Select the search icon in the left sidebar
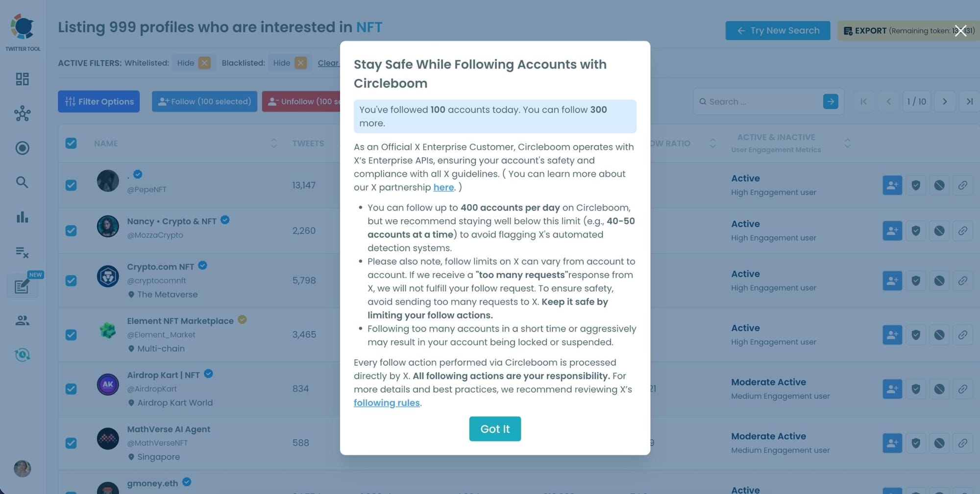This screenshot has width=980, height=494. tap(22, 182)
